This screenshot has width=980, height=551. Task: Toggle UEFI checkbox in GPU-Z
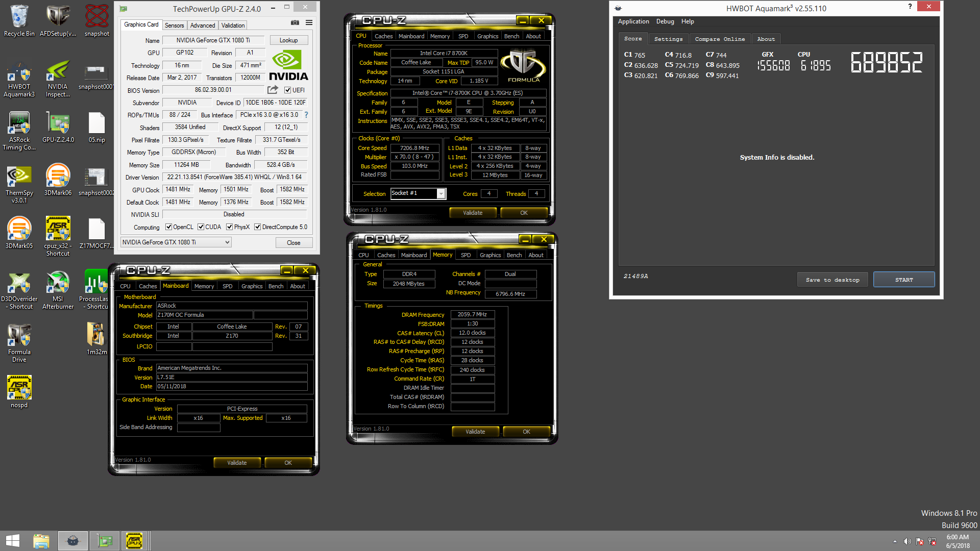287,90
